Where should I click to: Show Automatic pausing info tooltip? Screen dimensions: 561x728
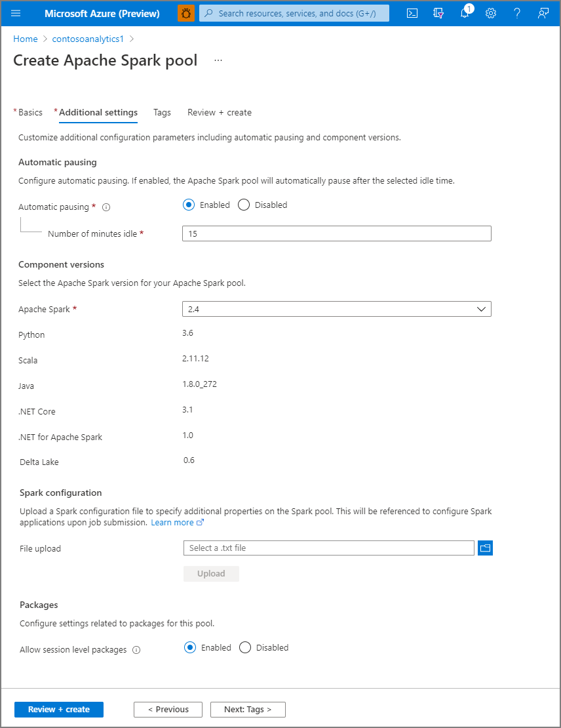pyautogui.click(x=106, y=207)
